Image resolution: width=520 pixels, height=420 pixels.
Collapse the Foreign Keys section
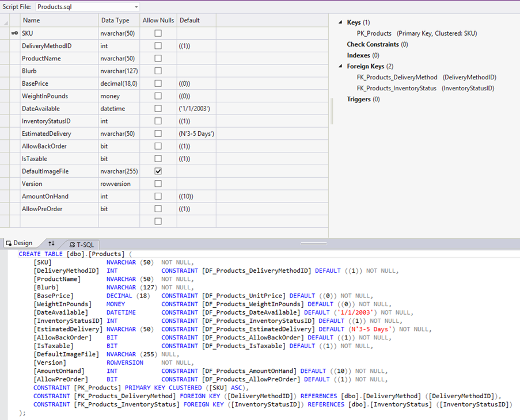pos(340,66)
